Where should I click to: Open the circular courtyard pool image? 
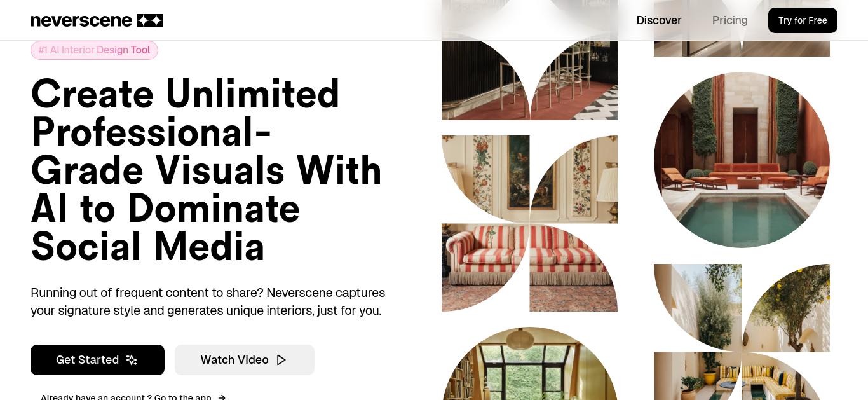742,160
